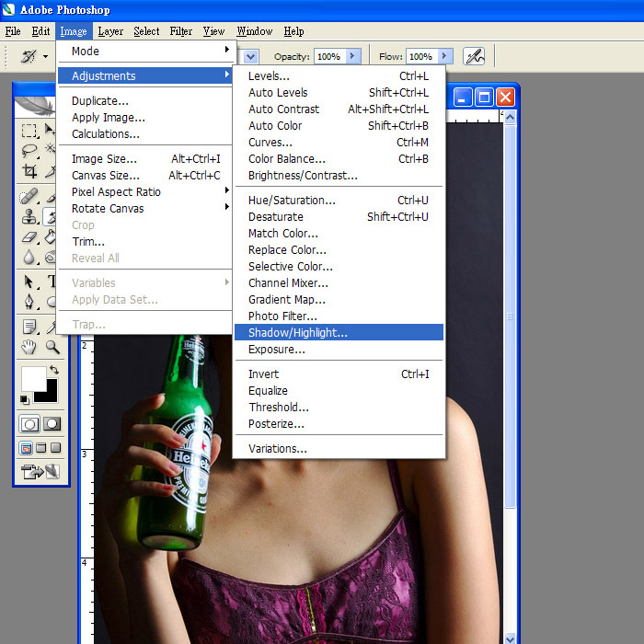
Task: Switch to Standard editing mode
Action: pos(29,424)
